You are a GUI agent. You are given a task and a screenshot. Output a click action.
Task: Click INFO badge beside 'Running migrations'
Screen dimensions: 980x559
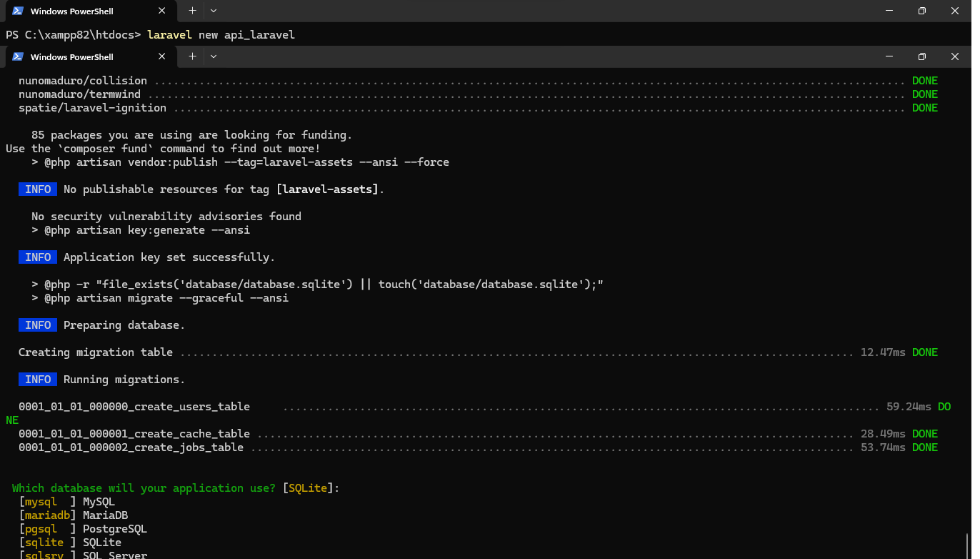point(38,380)
